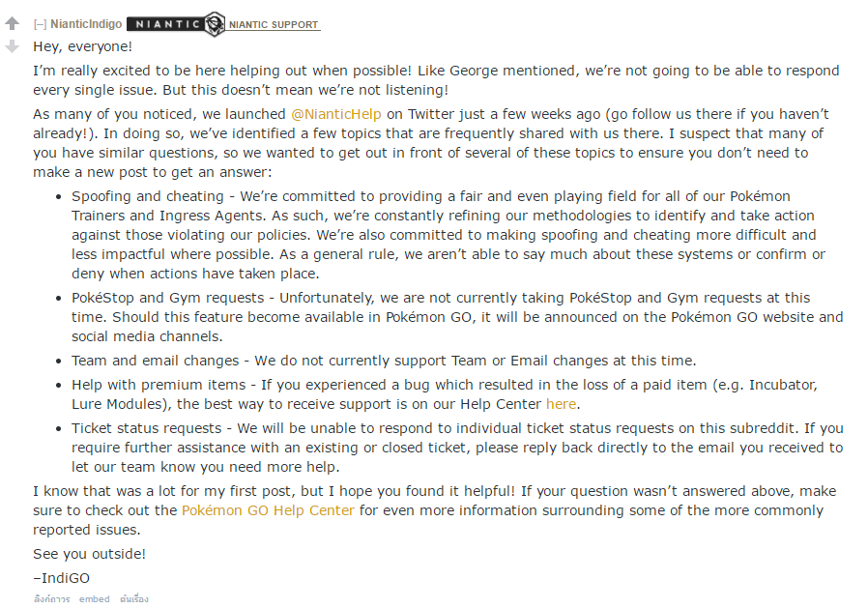This screenshot has width=868, height=609.
Task: Downvote the NianticIndigo comment
Action: pyautogui.click(x=13, y=46)
